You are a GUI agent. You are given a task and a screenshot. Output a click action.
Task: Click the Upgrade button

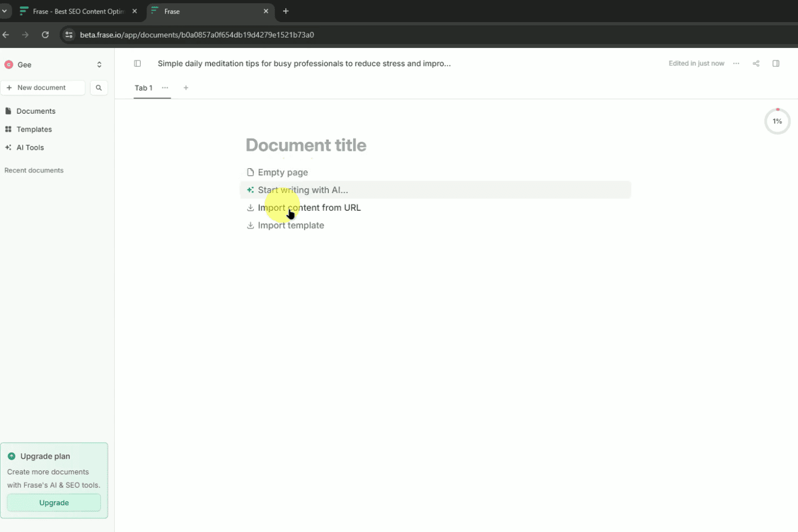click(54, 503)
